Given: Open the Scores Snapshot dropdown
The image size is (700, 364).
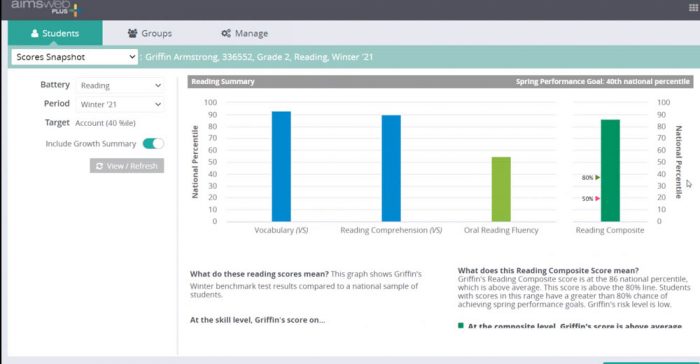Looking at the screenshot, I should 75,57.
